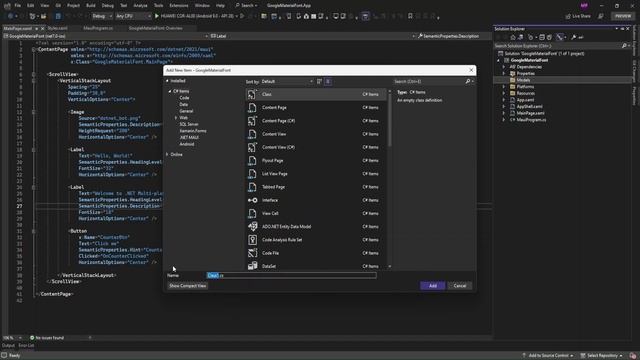This screenshot has height=360, width=640.
Task: Click the Collapse All icon in Solution Explorer
Action: (x=542, y=37)
